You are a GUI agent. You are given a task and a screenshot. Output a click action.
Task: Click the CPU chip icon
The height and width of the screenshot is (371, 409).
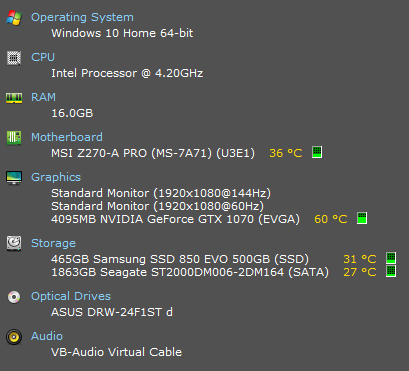[14, 58]
